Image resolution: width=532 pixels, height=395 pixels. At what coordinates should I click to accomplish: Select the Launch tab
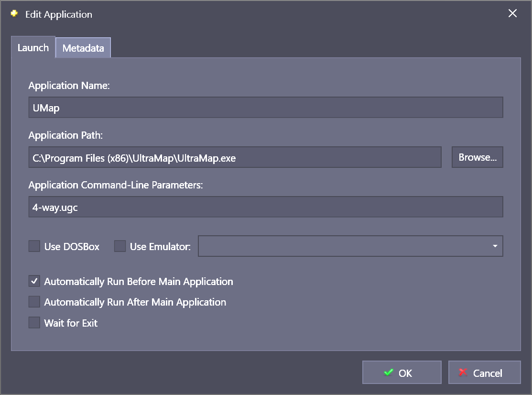(x=33, y=47)
